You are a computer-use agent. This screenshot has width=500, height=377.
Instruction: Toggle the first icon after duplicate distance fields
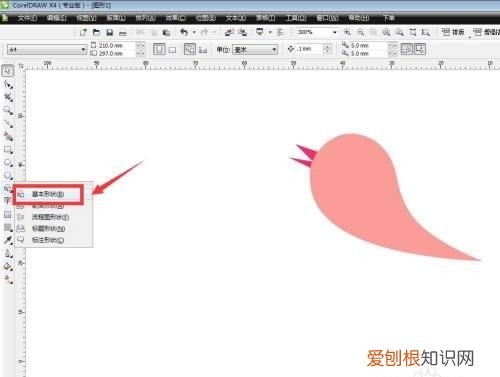pos(406,49)
